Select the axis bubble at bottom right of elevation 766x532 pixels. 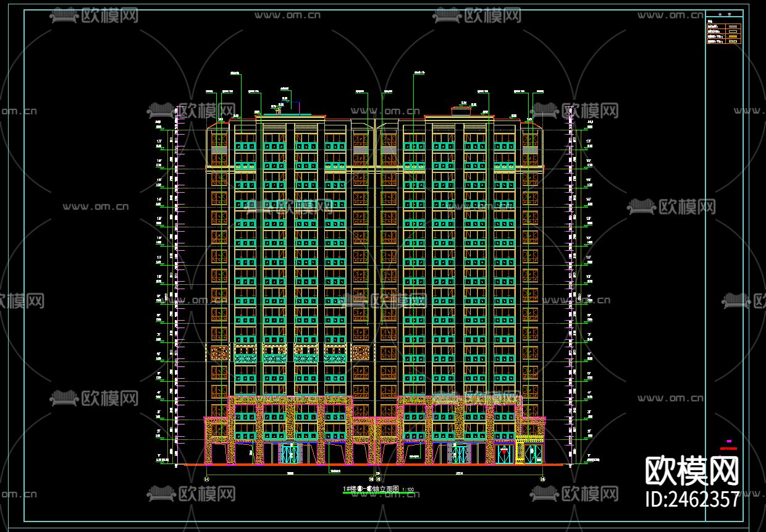tap(542, 478)
